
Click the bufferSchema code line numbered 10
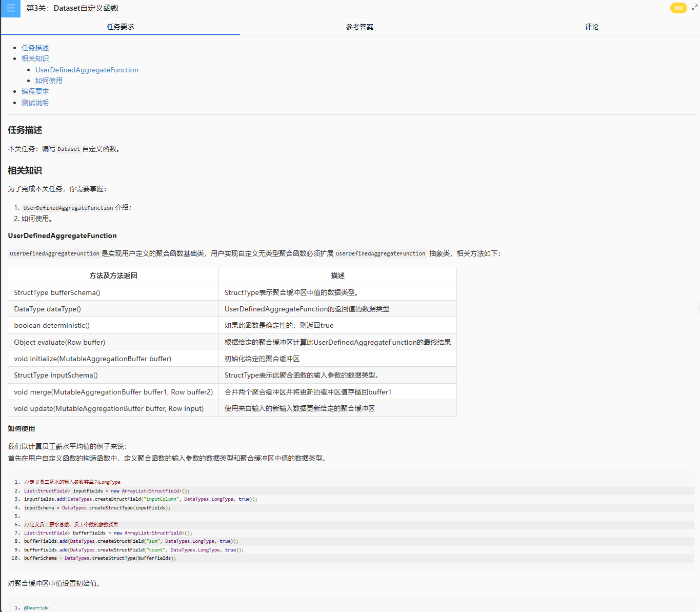pyautogui.click(x=99, y=558)
